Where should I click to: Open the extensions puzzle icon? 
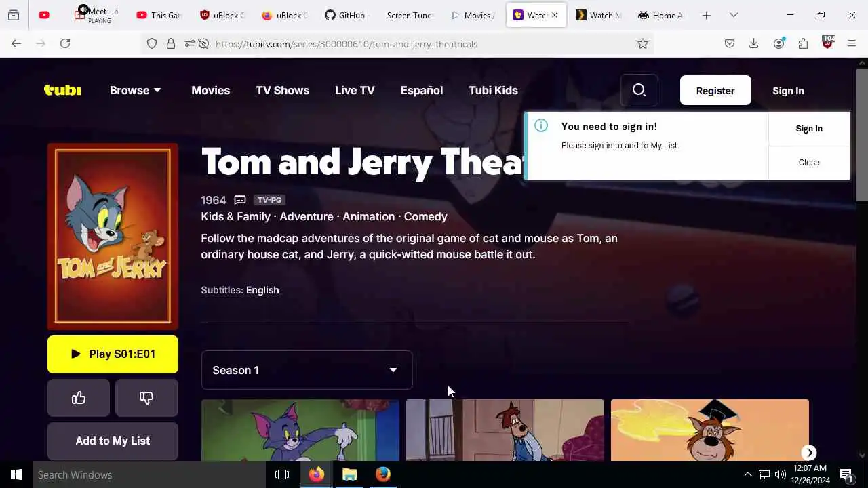tap(803, 43)
